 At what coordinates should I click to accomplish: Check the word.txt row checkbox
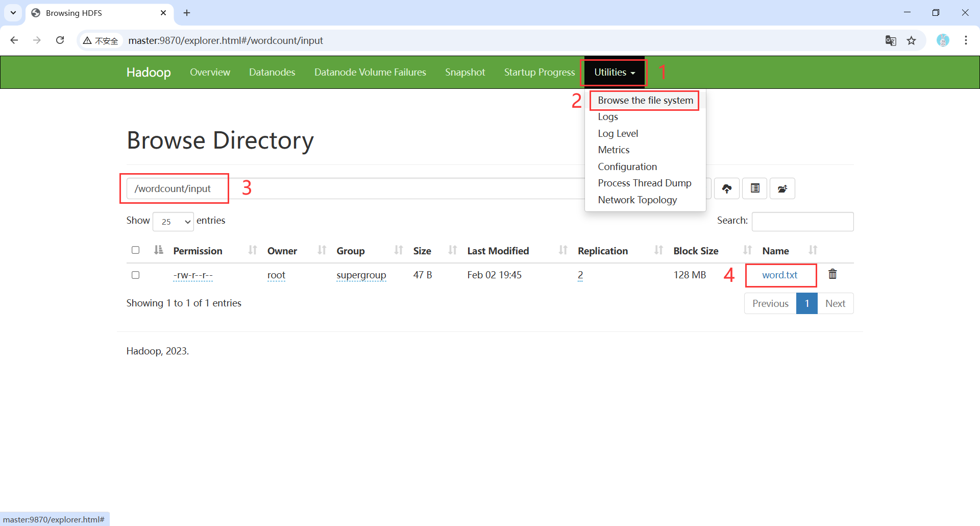(135, 275)
